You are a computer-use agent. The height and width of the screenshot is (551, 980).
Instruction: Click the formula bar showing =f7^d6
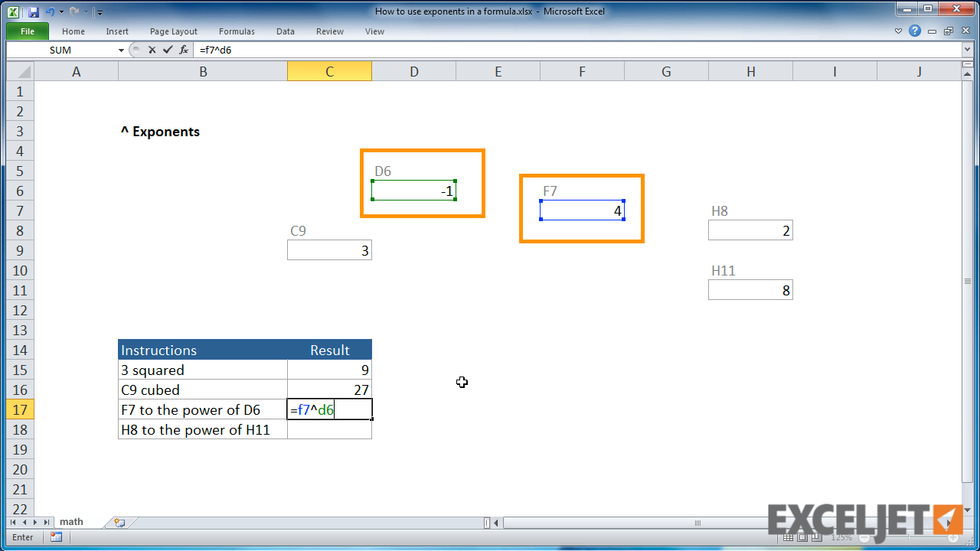click(306, 50)
